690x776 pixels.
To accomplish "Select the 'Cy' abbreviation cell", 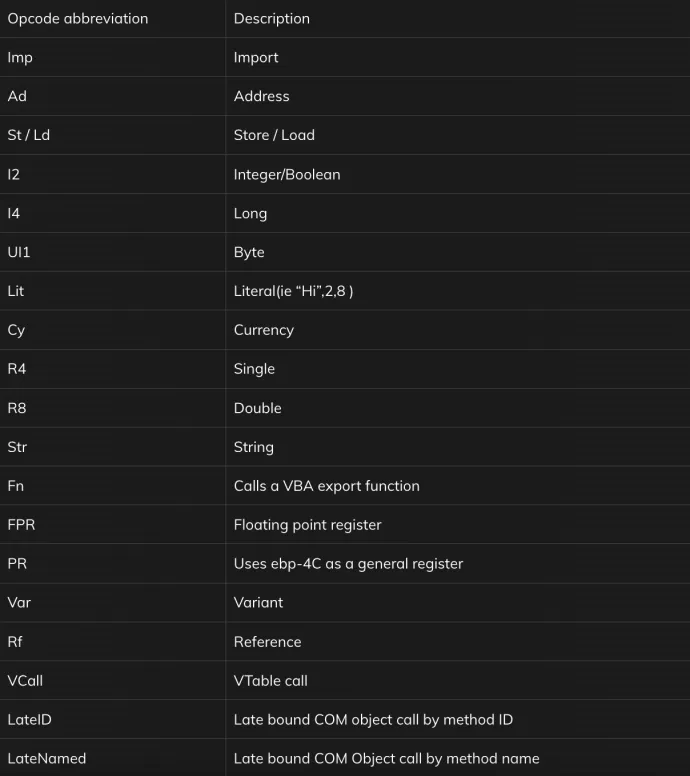I will [112, 330].
